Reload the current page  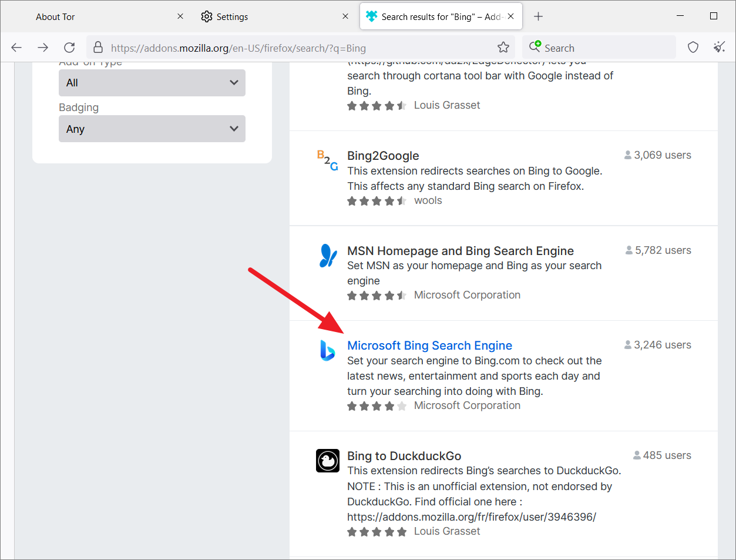click(69, 48)
